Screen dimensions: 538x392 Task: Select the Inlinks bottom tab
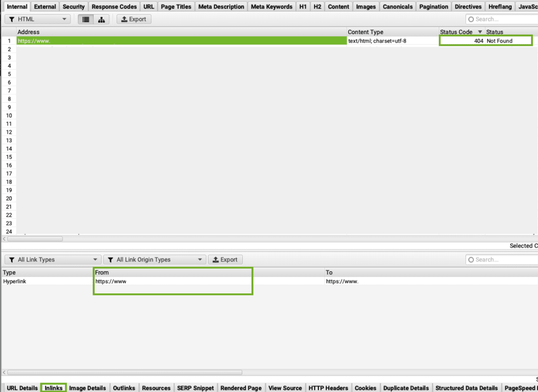pos(54,388)
